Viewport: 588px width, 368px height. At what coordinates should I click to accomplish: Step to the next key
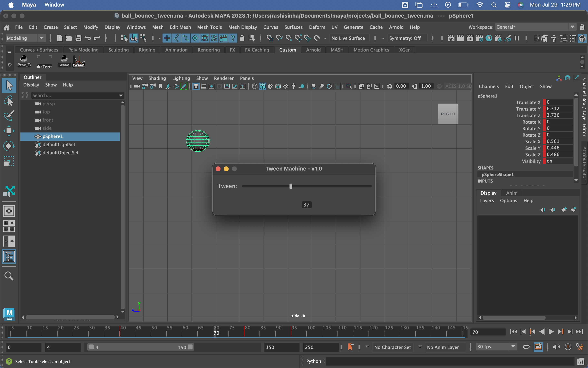[561, 332]
